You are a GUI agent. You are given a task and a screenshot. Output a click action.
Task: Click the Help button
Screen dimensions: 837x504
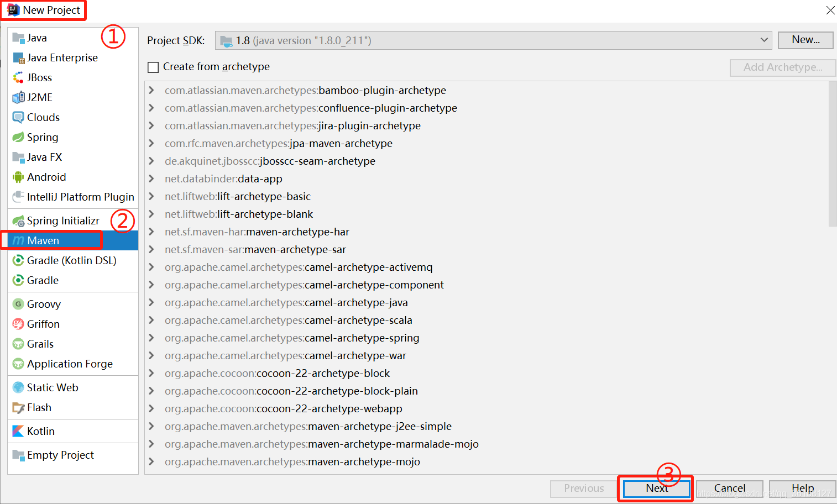click(803, 489)
